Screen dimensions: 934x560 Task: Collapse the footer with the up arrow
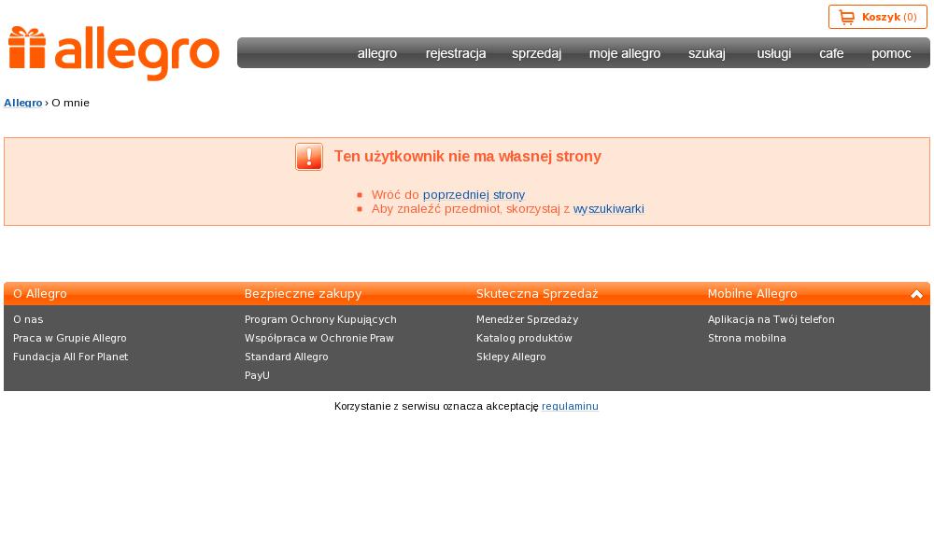[x=916, y=294]
